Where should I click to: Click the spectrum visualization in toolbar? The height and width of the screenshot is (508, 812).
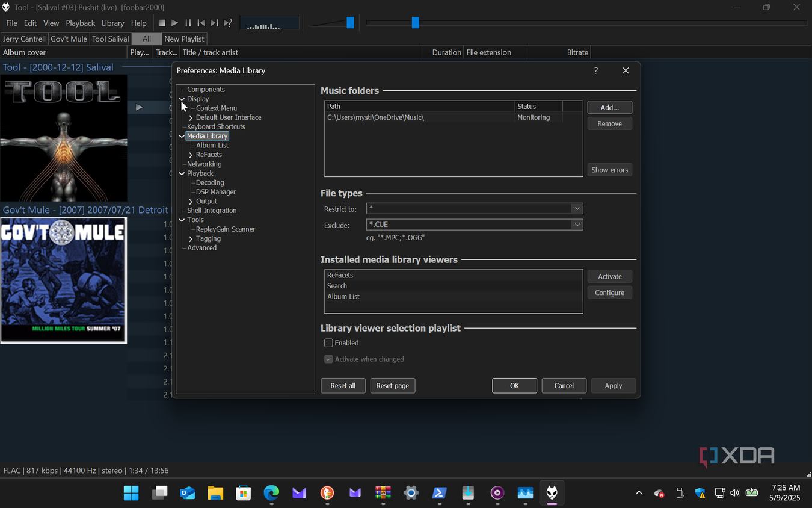click(269, 23)
